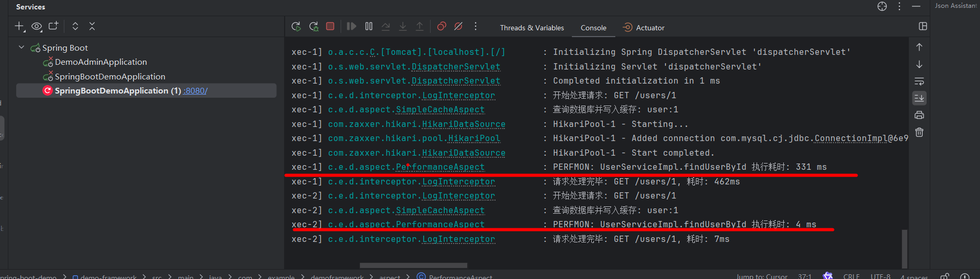Open the :8080/ link
The width and height of the screenshot is (980, 279).
point(195,91)
